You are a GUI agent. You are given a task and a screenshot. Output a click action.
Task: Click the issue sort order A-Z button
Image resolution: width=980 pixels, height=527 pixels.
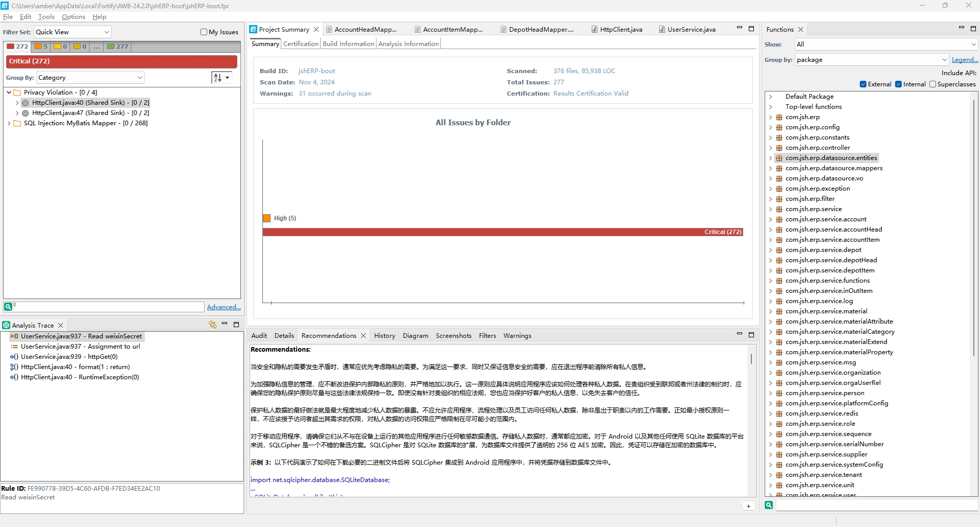[x=218, y=78]
